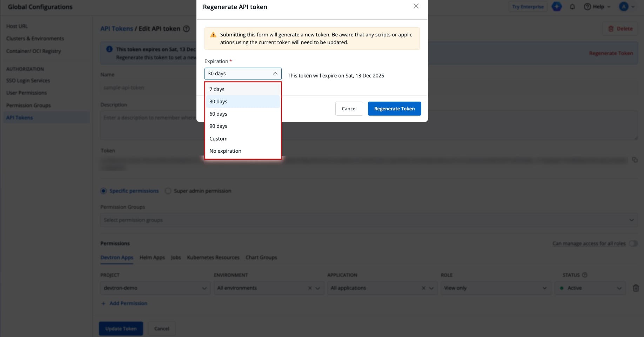
Task: Copy the token using copy icon
Action: [x=635, y=160]
